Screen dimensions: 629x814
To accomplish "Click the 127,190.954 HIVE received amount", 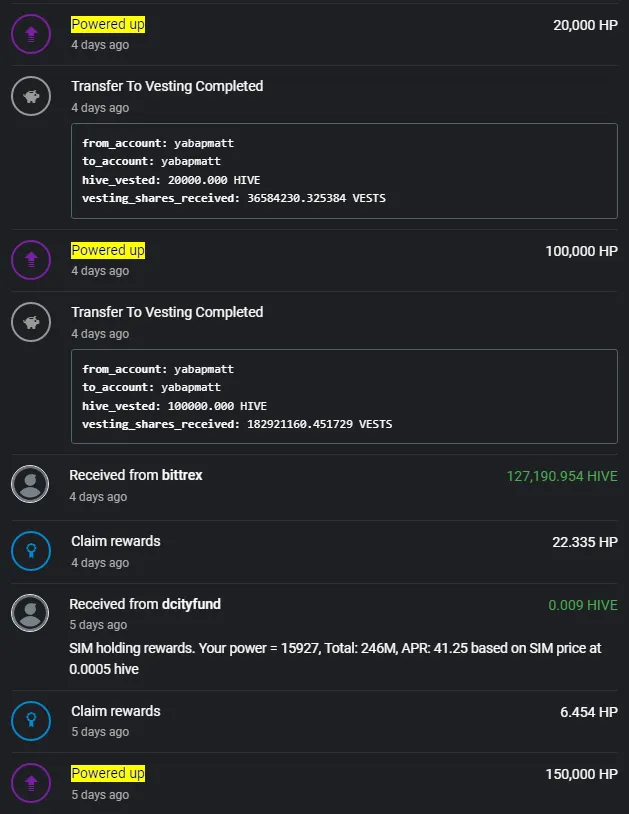I will pos(562,476).
